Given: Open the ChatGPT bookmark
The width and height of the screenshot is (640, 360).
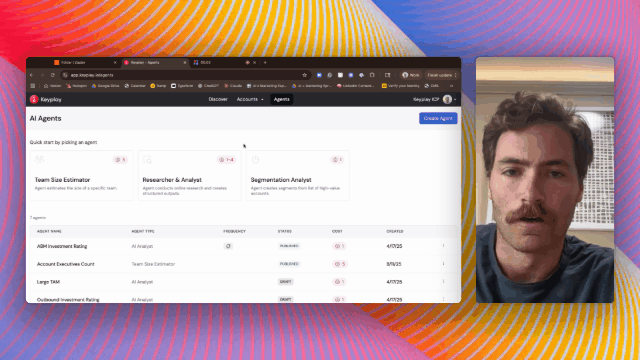Looking at the screenshot, I should 209,86.
